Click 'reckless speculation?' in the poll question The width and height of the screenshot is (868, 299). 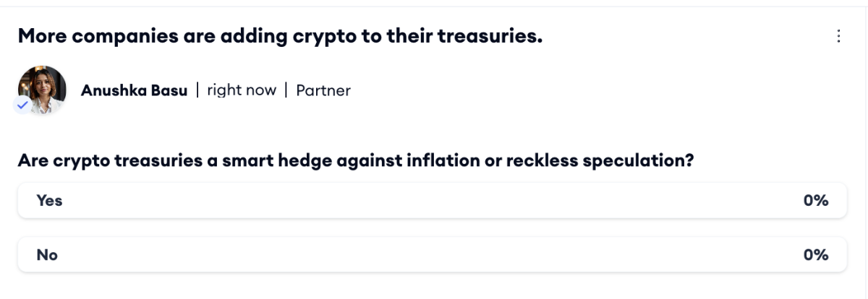[x=600, y=160]
